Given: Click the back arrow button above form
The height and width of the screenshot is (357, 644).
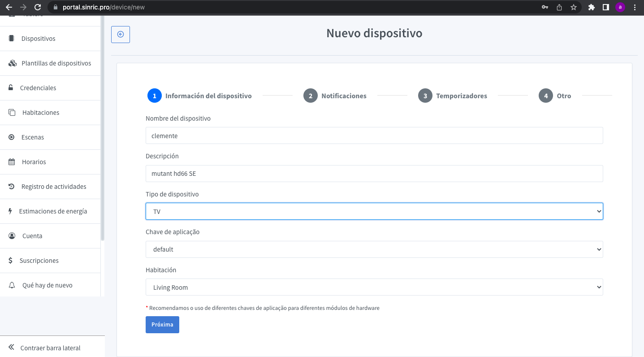Looking at the screenshot, I should [121, 35].
